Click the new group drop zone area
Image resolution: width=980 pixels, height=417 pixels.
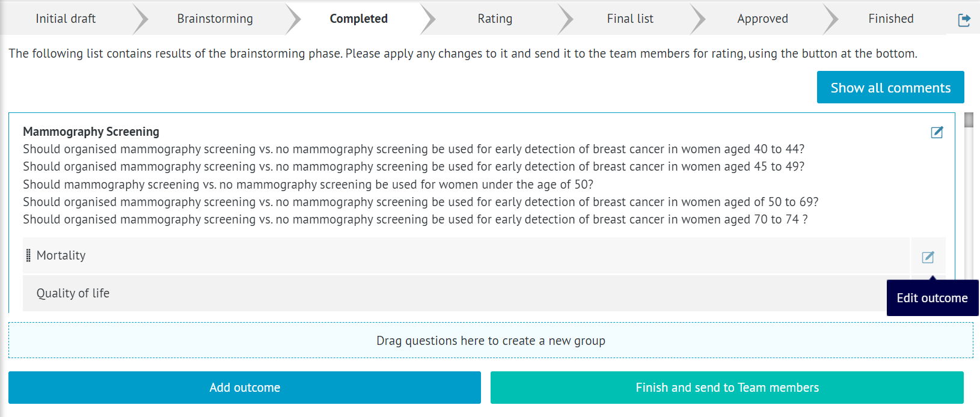[x=491, y=340]
